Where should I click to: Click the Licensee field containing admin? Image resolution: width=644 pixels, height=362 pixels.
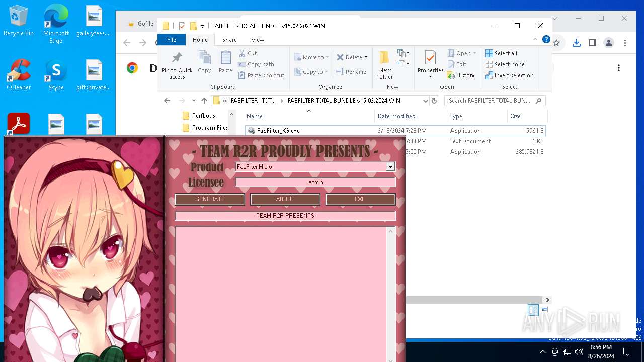coord(315,182)
